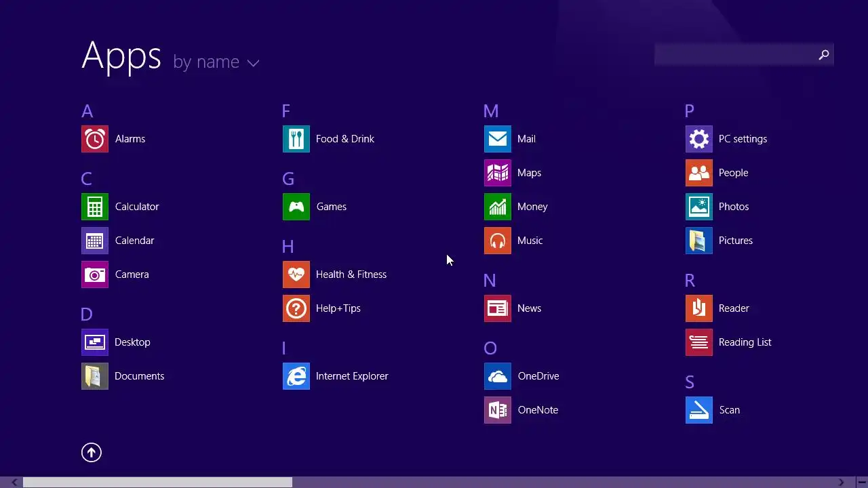
Task: Open the Desktop tile icon
Action: [x=95, y=342]
